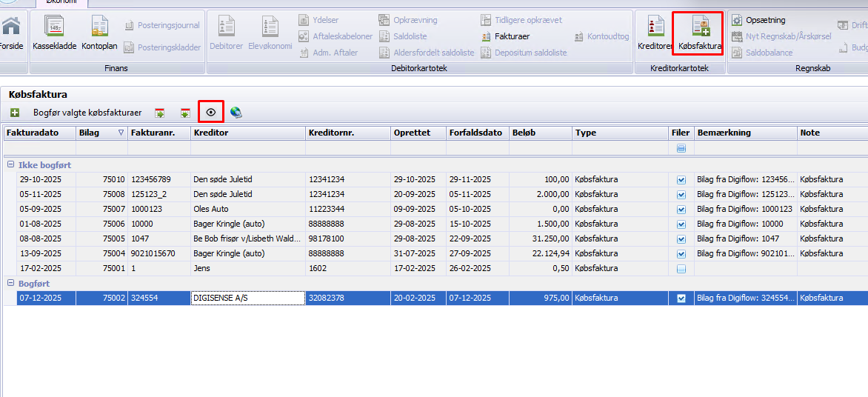868x397 pixels.
Task: Click the table icon with right-pointing green arrow
Action: tap(159, 113)
